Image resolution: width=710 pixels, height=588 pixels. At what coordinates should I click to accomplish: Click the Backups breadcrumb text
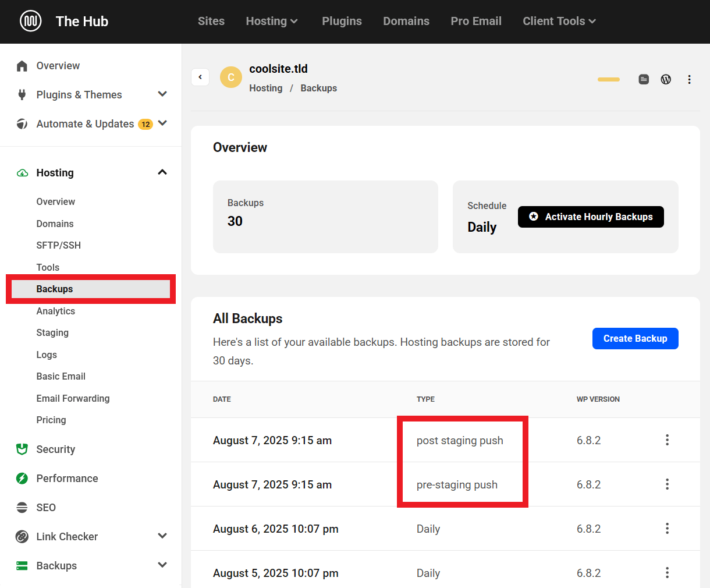[x=319, y=88]
